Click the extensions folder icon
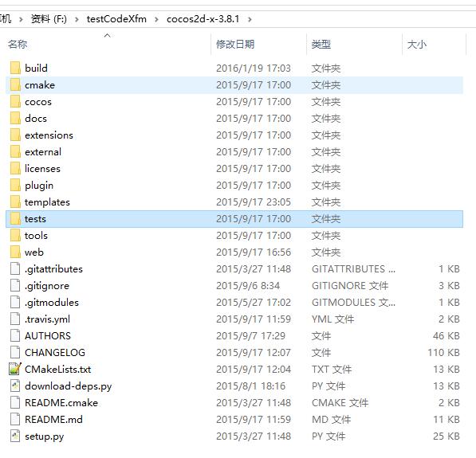Viewport: 476px width, 458px height. click(x=15, y=135)
